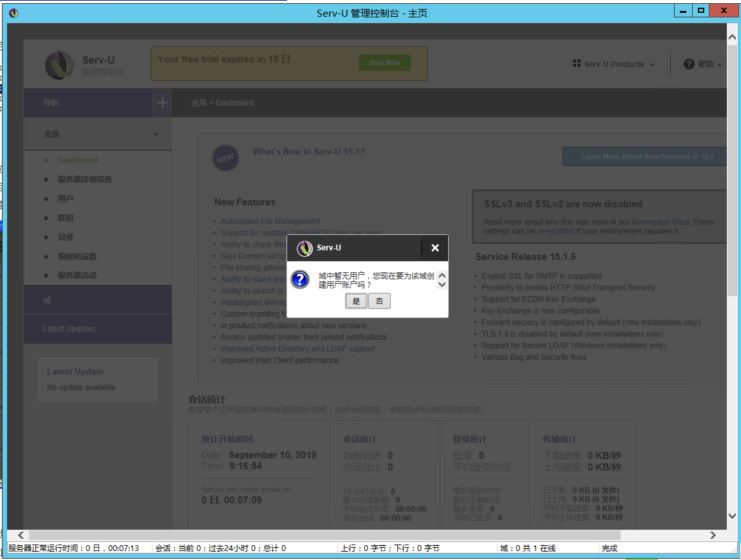Viewport: 741px width, 560px height.
Task: Click the What's New in Serv-U 15.1? heading
Action: pos(308,152)
